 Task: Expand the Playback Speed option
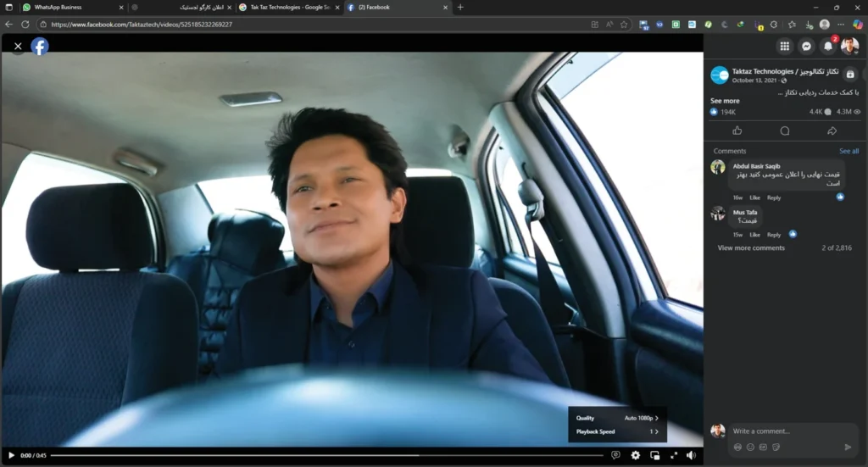click(x=617, y=431)
